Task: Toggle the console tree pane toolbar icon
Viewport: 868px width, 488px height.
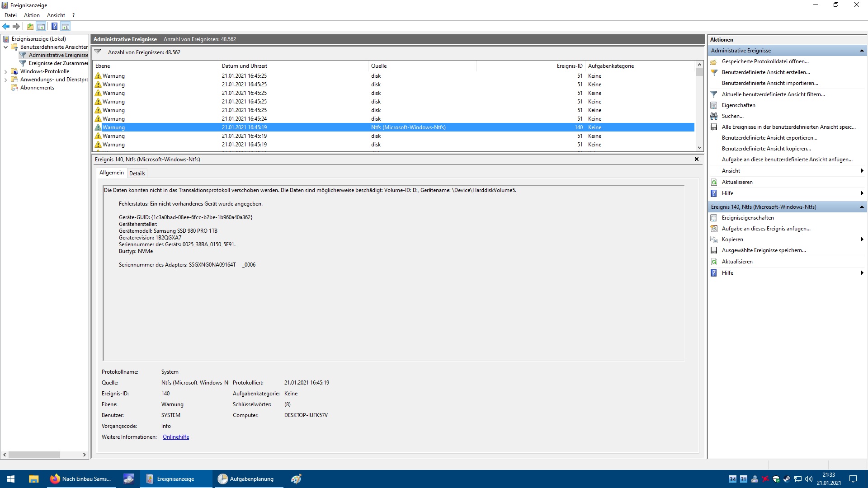Action: (41, 26)
